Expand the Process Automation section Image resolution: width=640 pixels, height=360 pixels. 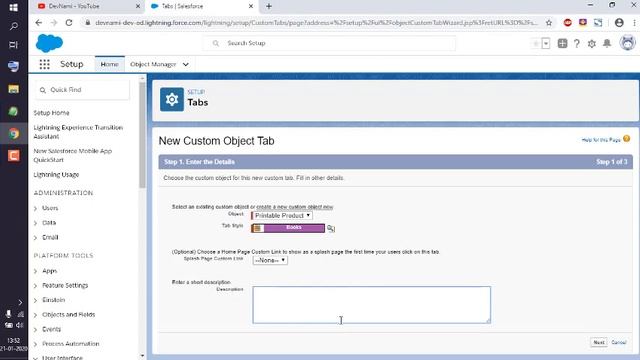click(x=36, y=344)
